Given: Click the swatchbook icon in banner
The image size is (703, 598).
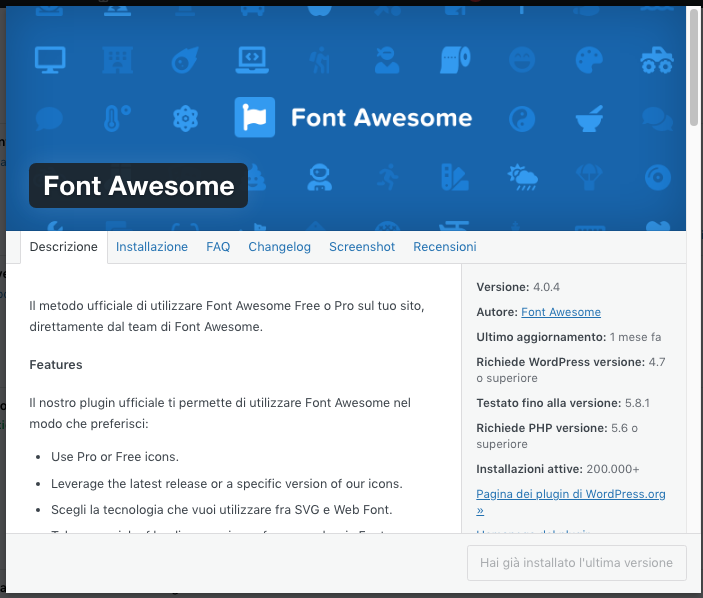Looking at the screenshot, I should tap(455, 178).
